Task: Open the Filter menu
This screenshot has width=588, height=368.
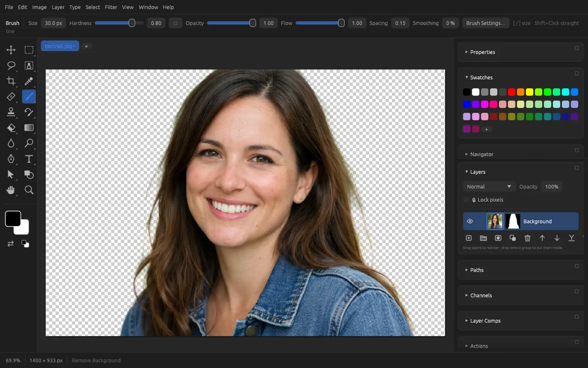Action: 111,7
